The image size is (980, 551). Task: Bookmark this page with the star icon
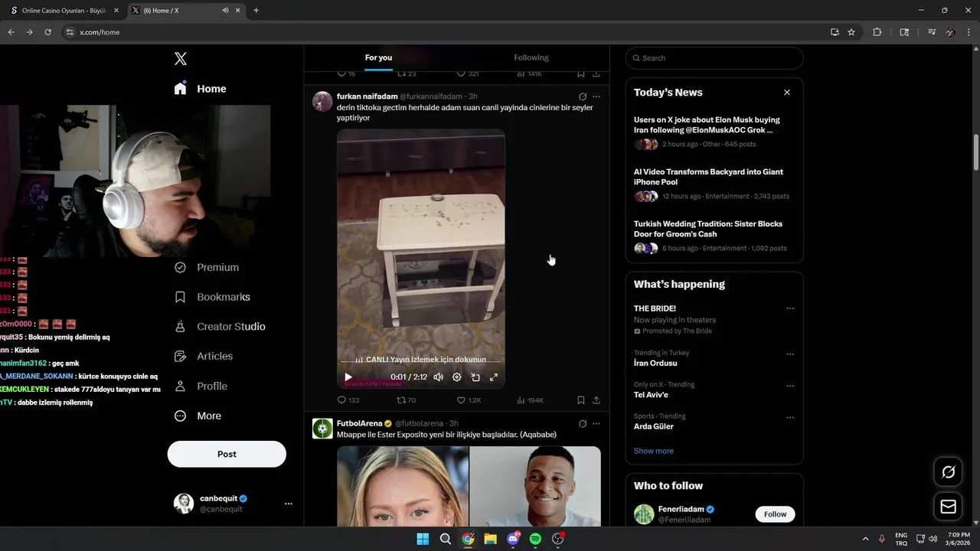[x=851, y=32]
